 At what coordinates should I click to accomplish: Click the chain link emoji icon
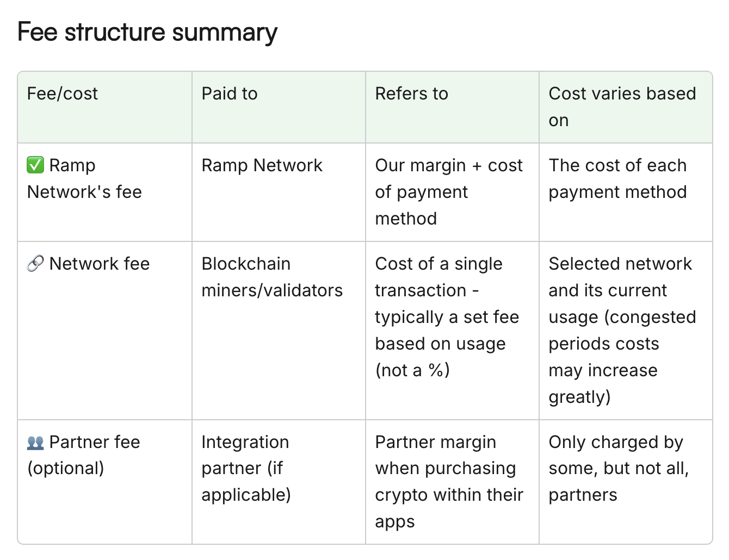(x=35, y=264)
